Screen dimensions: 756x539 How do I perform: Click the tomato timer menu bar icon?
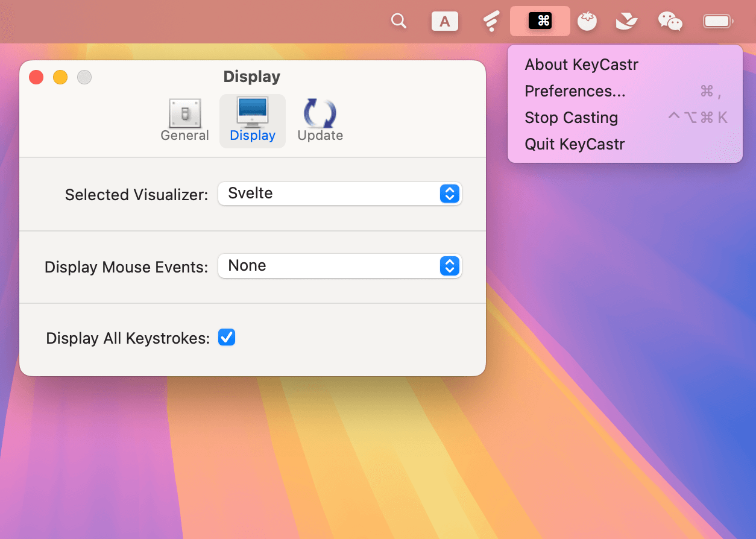(587, 22)
